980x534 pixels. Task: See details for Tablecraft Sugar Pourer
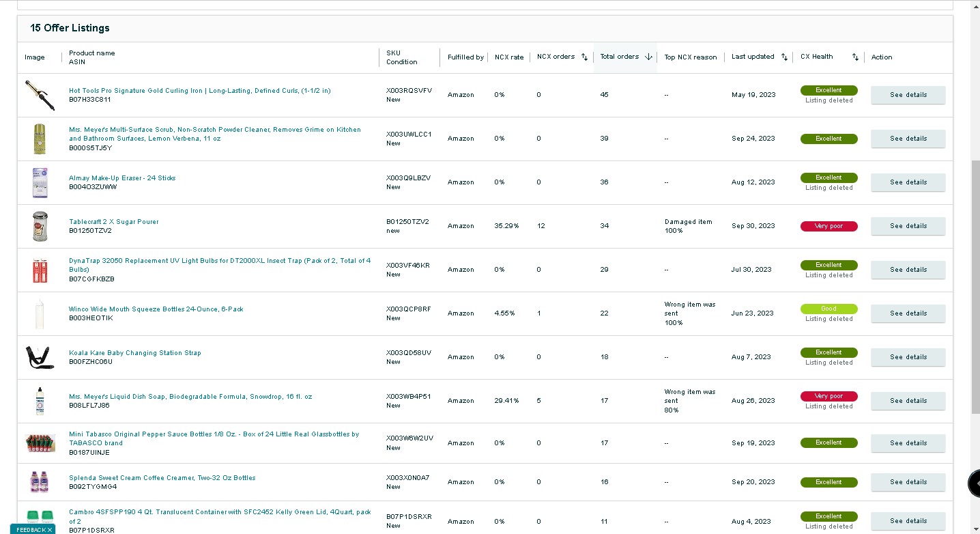(x=908, y=226)
